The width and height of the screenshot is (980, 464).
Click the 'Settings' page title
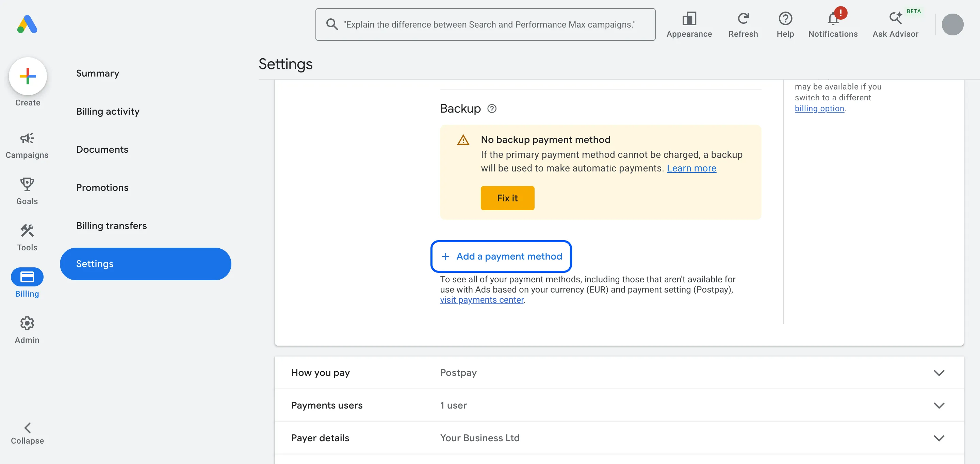pos(285,64)
